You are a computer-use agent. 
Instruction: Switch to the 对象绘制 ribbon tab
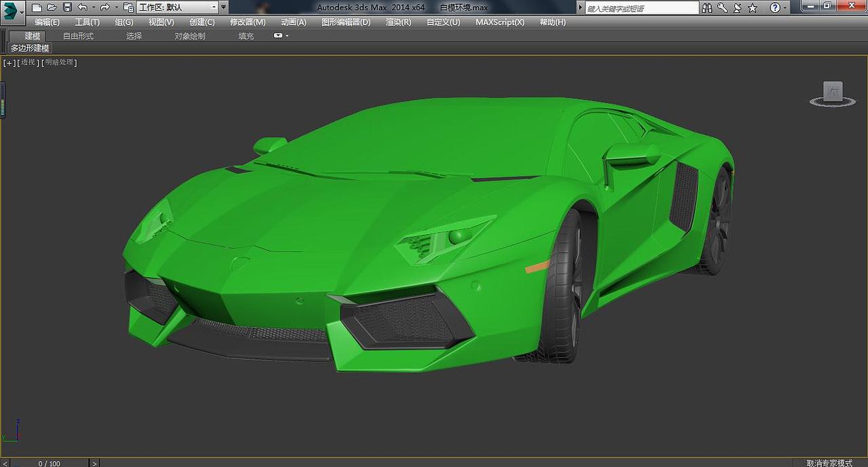(190, 36)
